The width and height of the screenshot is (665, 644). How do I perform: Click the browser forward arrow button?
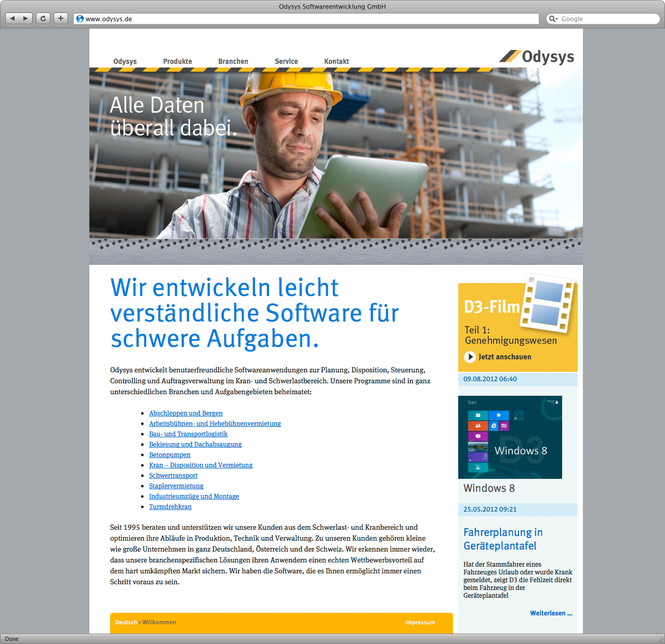coord(25,19)
